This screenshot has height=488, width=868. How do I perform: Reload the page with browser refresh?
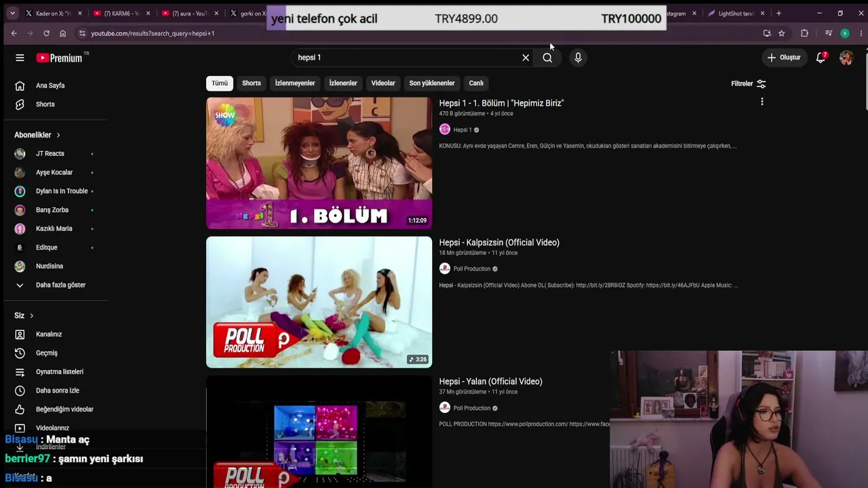[x=46, y=33]
